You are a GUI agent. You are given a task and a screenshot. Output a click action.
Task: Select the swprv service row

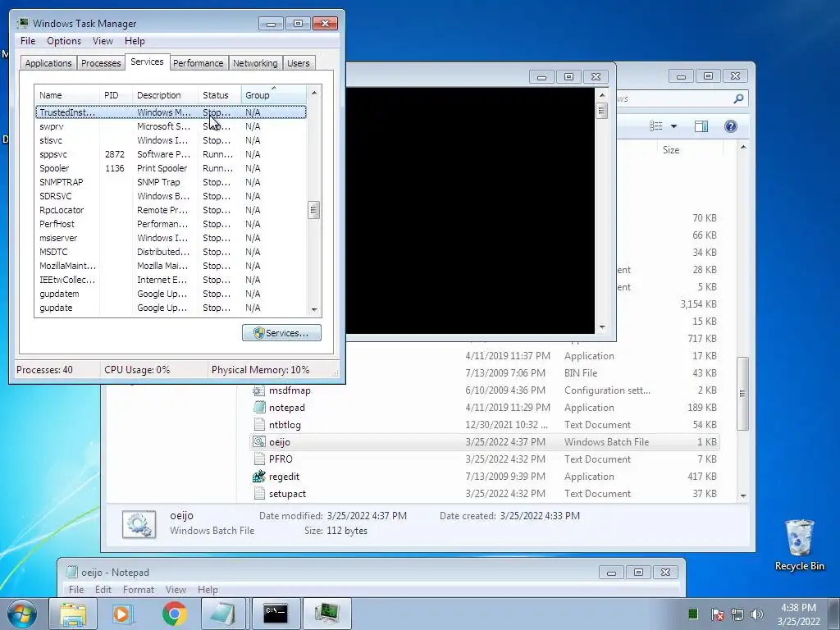171,126
